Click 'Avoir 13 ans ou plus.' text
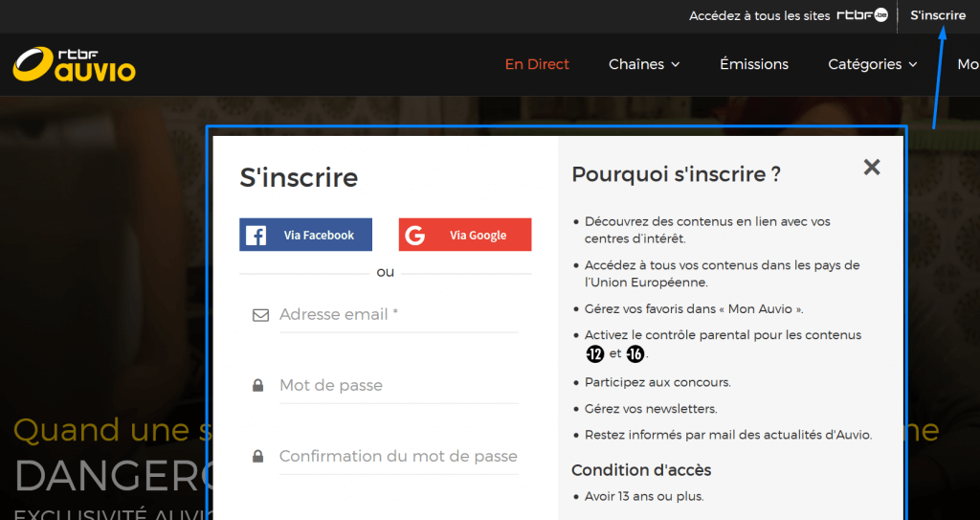 pos(644,496)
